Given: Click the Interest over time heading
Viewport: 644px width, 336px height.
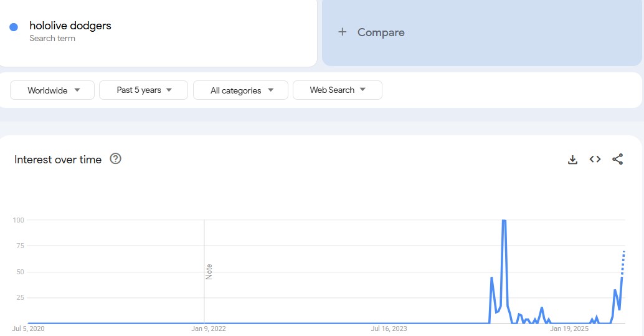Looking at the screenshot, I should [58, 160].
